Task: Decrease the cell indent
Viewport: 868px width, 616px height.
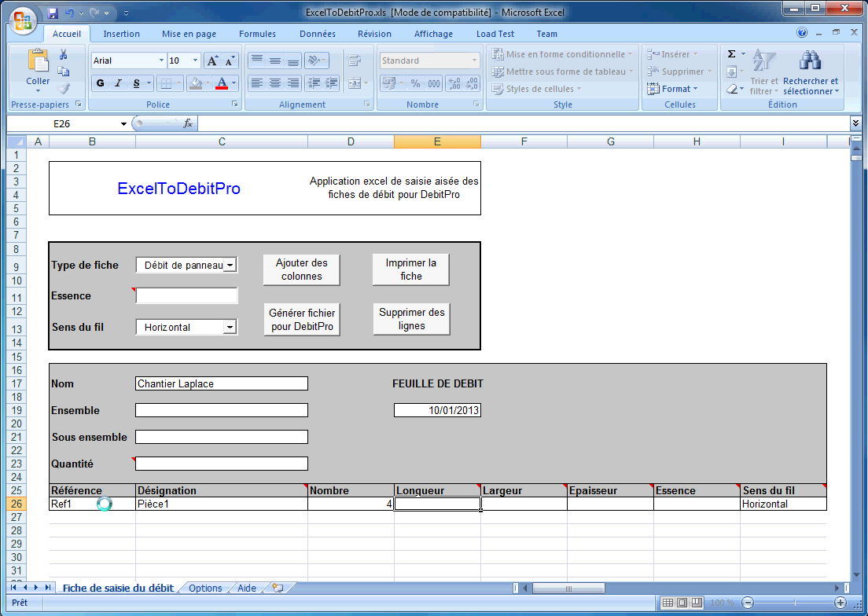Action: click(x=314, y=83)
